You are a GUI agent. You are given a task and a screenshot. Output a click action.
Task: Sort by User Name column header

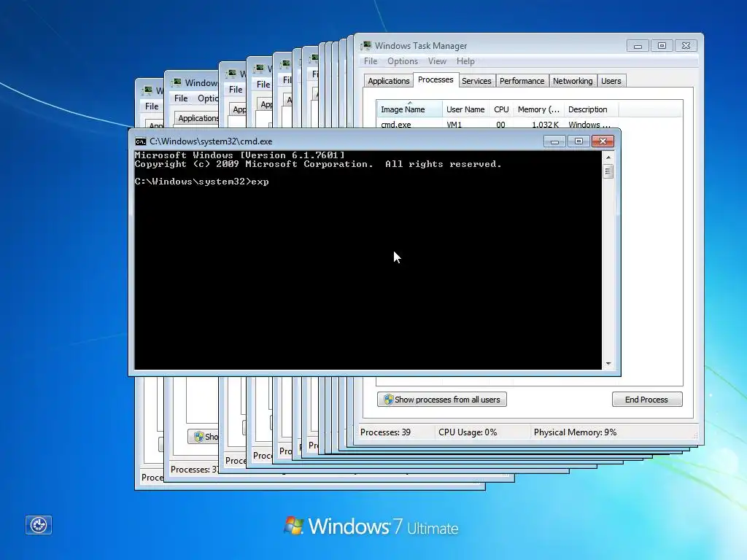465,109
